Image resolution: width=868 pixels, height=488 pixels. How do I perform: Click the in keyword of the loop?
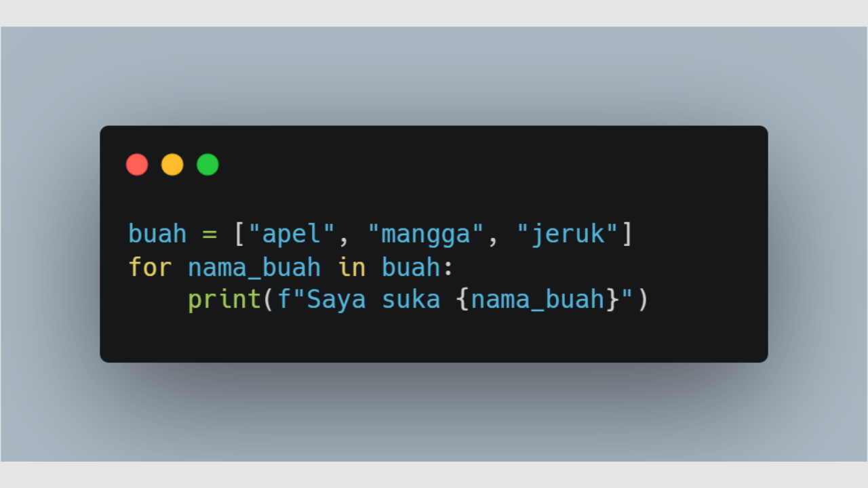[351, 268]
